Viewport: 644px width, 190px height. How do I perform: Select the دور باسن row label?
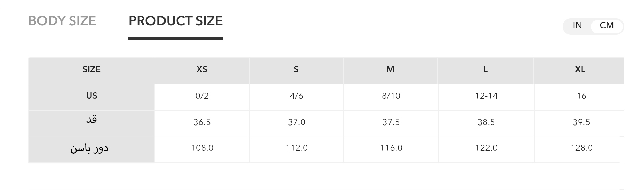(90, 148)
